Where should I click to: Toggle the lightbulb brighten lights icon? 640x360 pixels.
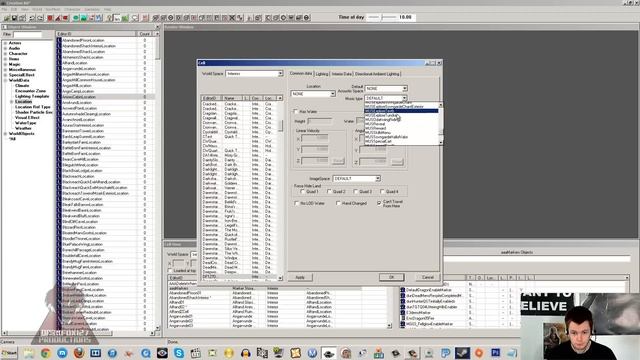109,18
